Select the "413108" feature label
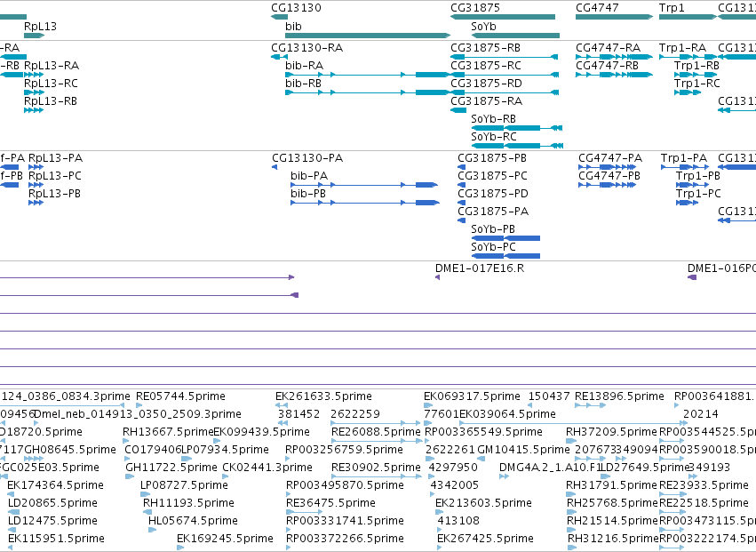Screen dimensions: 756x552 point(458,521)
